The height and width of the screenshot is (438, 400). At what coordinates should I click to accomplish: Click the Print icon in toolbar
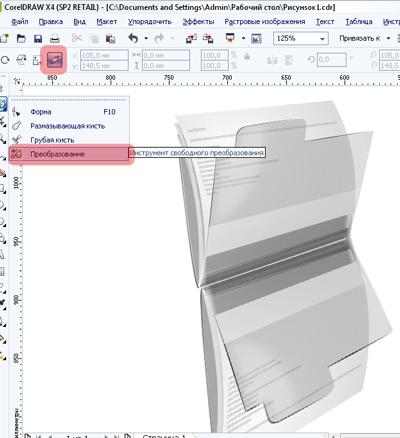(x=55, y=39)
